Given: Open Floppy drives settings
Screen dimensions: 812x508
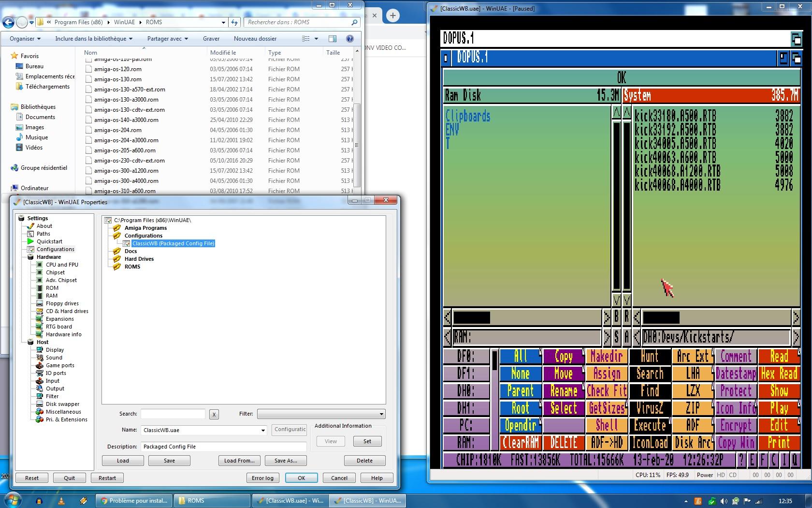Looking at the screenshot, I should (62, 303).
